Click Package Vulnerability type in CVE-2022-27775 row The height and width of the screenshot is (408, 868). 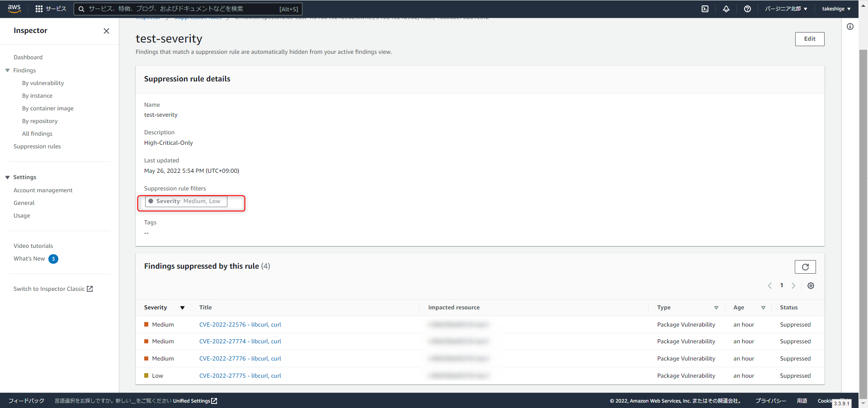pos(686,376)
